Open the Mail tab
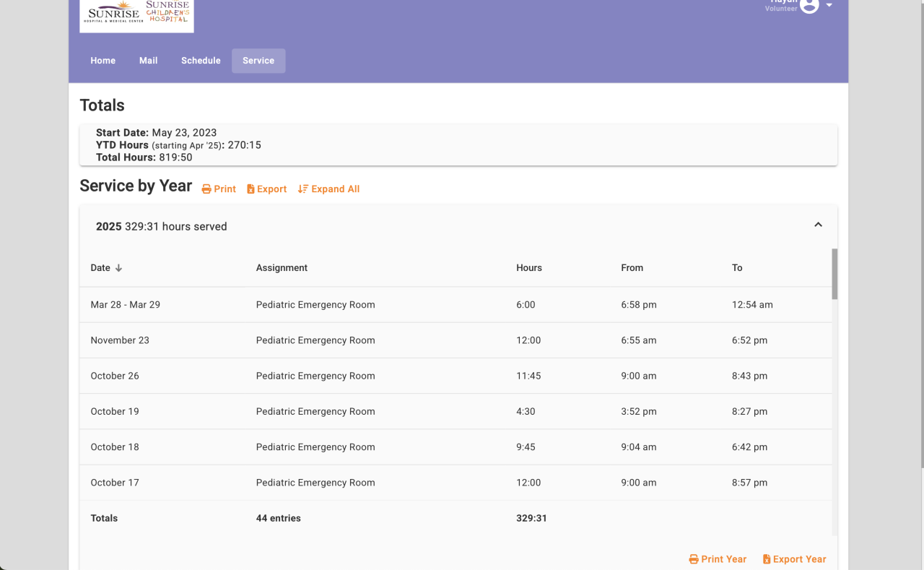Viewport: 924px width, 570px height. (149, 61)
